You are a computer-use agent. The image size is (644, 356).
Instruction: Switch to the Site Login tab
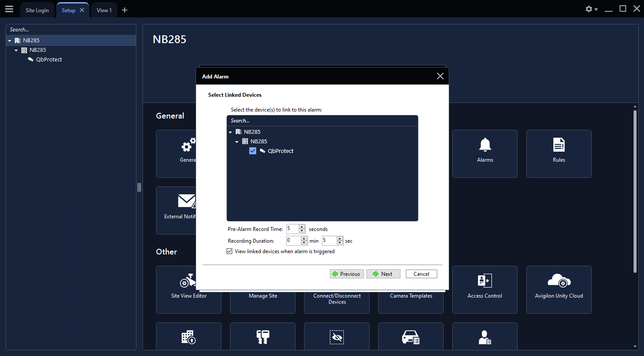(37, 10)
